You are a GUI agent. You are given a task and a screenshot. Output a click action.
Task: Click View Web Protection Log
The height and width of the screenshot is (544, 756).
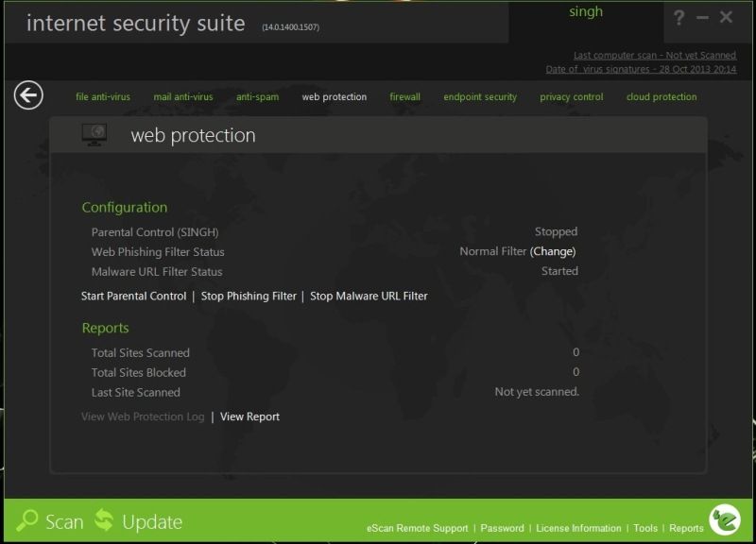pos(143,416)
